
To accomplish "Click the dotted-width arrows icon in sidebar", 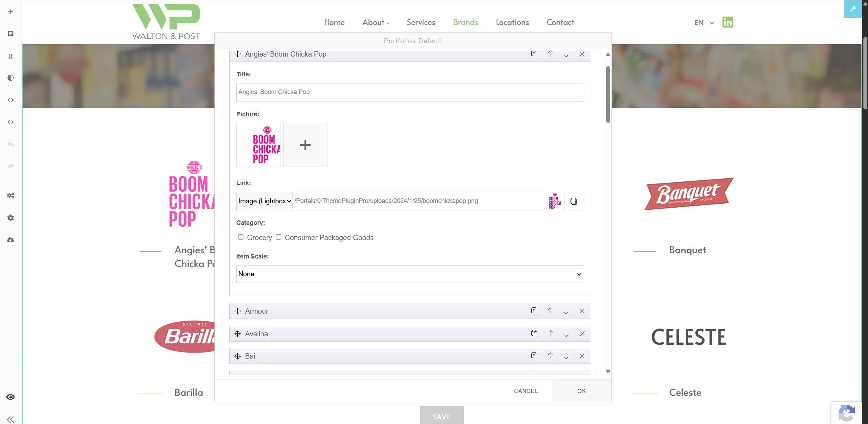I will [x=11, y=122].
